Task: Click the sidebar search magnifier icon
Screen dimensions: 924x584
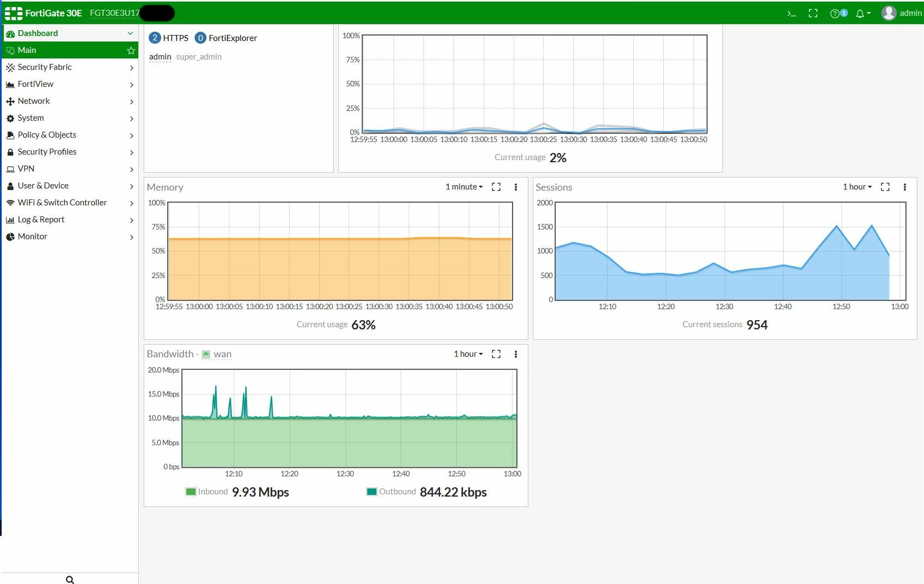Action: tap(70, 579)
